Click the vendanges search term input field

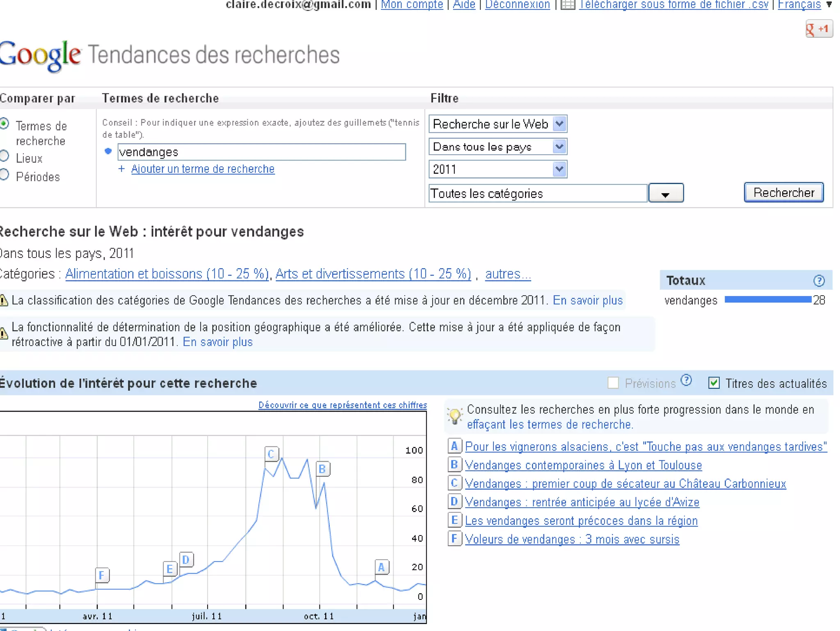[262, 152]
